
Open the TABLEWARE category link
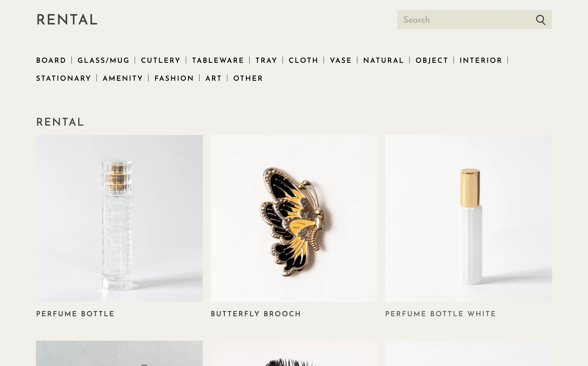pyautogui.click(x=218, y=60)
